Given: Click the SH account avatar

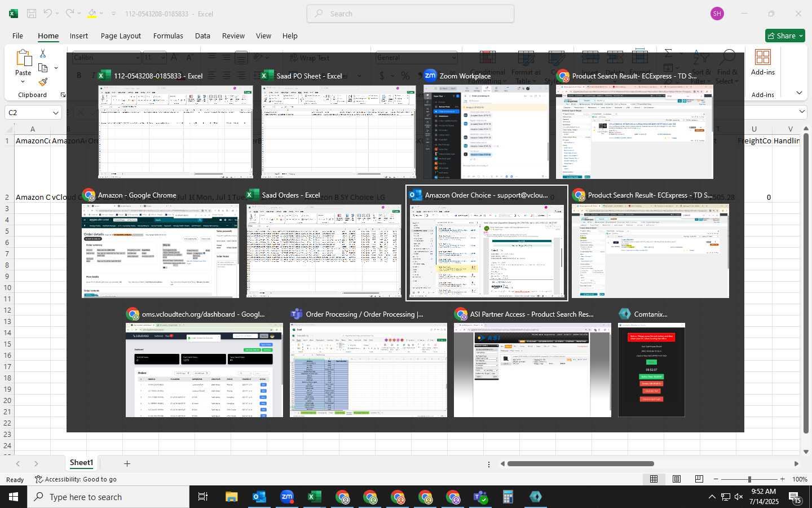Looking at the screenshot, I should 717,14.
